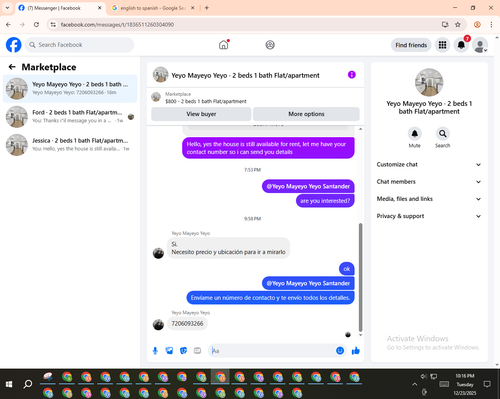The height and width of the screenshot is (399, 500).
Task: Click 'Necesito precio y ubicación' message
Action: coord(228,248)
